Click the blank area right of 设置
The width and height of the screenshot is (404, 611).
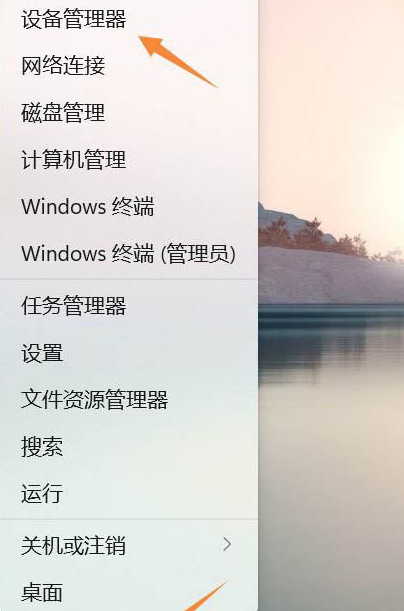[160, 353]
